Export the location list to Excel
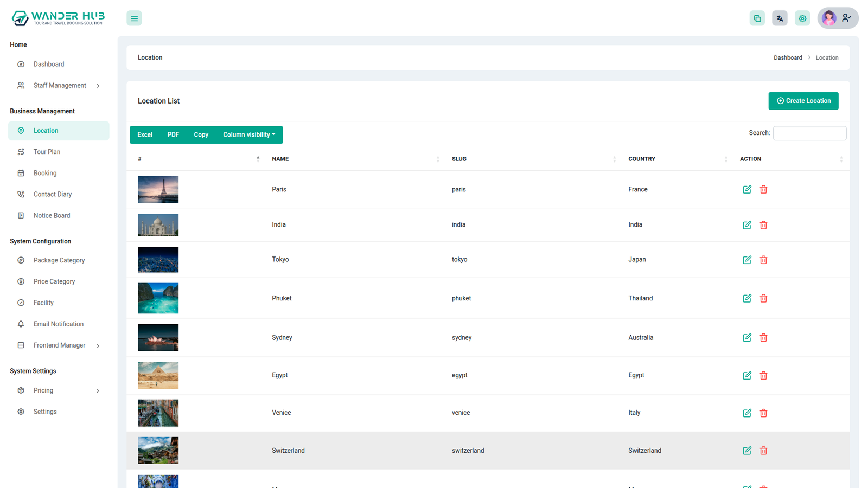The width and height of the screenshot is (868, 488). click(x=145, y=134)
